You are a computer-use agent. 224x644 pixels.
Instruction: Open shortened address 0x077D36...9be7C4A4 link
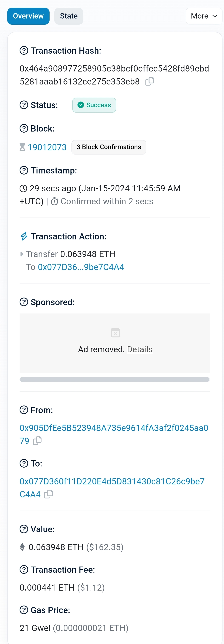(x=81, y=267)
